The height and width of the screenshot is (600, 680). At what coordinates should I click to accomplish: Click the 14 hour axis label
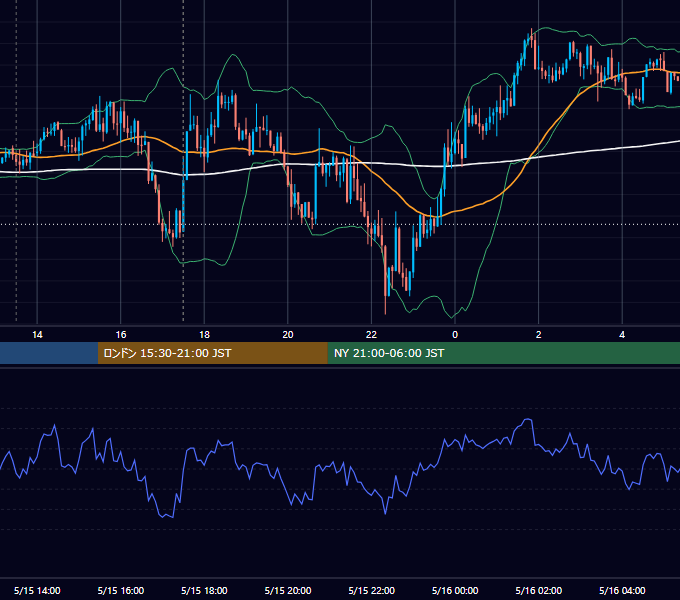click(x=37, y=335)
